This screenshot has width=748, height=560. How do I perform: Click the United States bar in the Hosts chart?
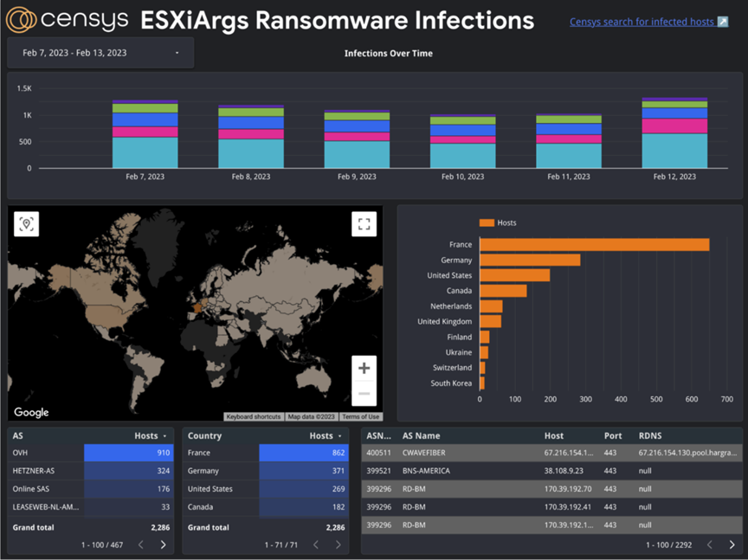coord(515,275)
